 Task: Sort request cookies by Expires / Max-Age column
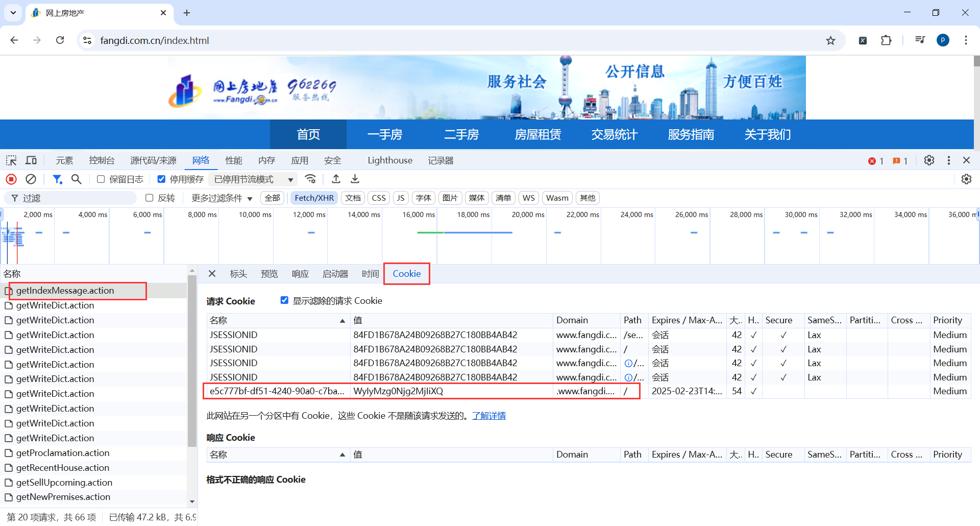(687, 320)
